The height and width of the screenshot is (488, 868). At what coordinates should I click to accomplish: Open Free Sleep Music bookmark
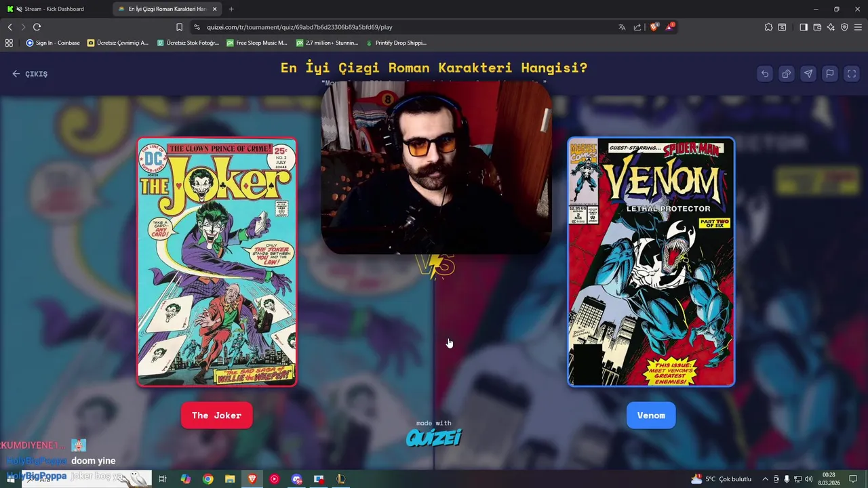pos(257,43)
